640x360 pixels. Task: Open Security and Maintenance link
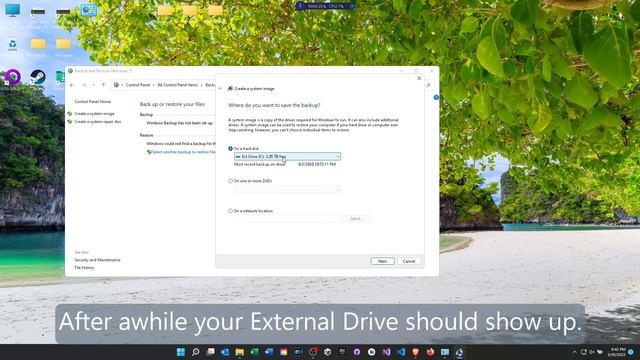97,260
